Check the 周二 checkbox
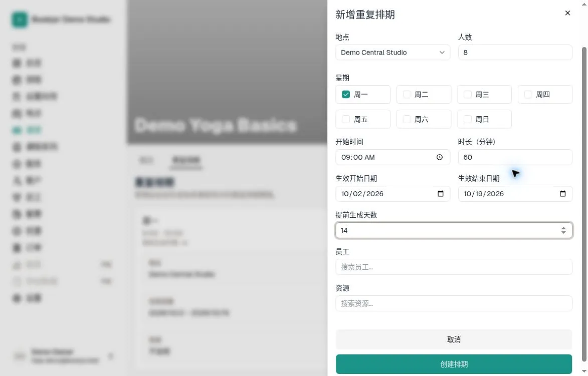The image size is (588, 376). coord(407,94)
